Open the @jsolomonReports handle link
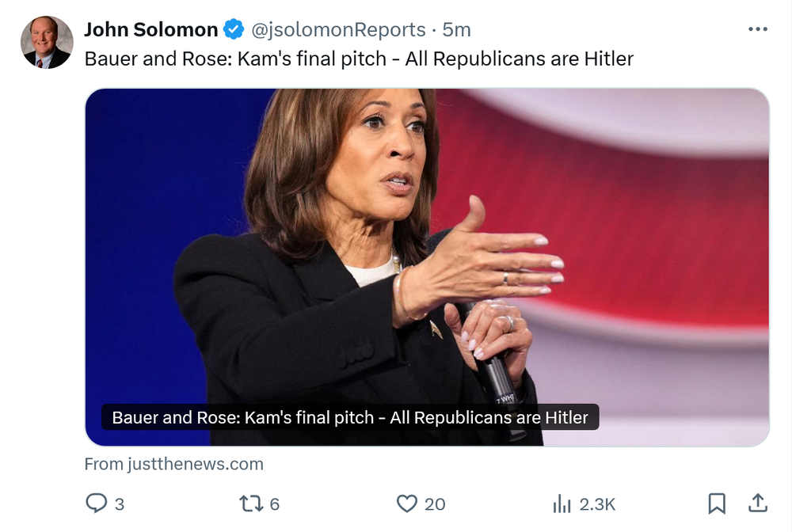Image resolution: width=792 pixels, height=532 pixels. [338, 30]
